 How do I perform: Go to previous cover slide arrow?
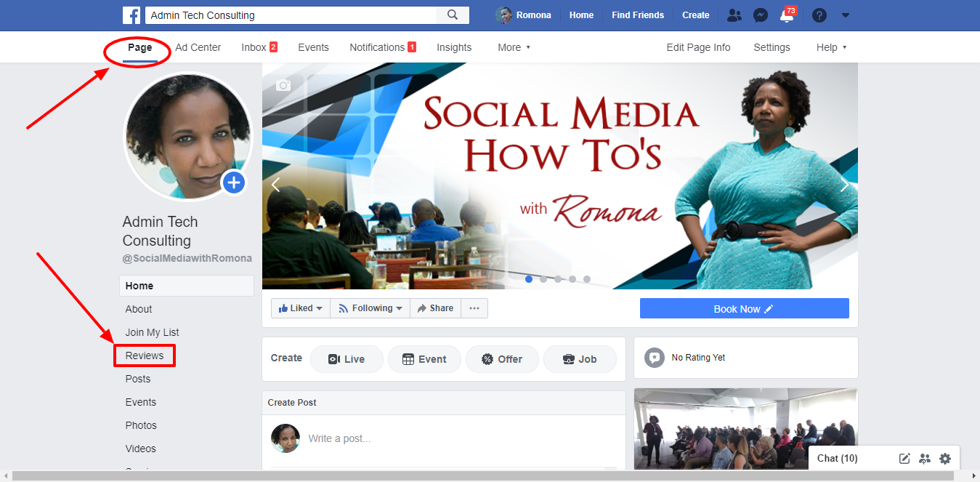click(275, 185)
